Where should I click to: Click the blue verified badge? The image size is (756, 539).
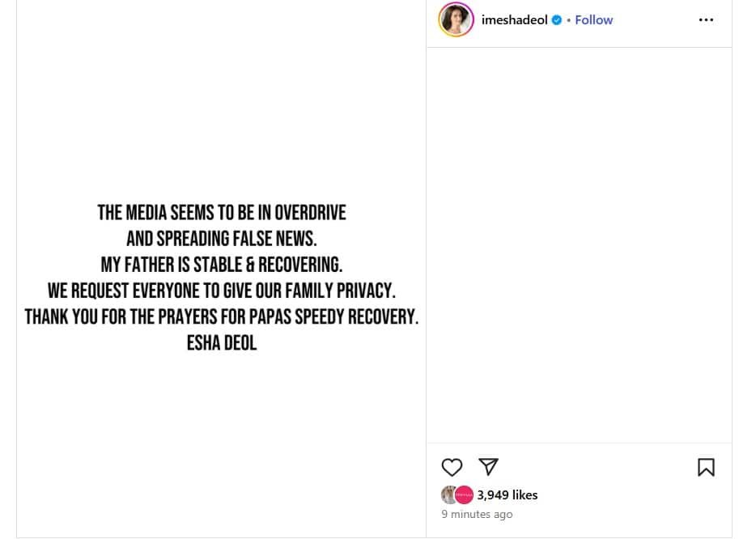pos(557,20)
